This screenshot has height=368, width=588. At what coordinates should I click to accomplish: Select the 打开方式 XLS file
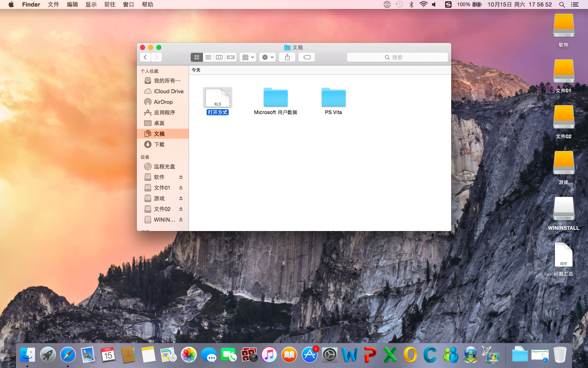(x=218, y=101)
